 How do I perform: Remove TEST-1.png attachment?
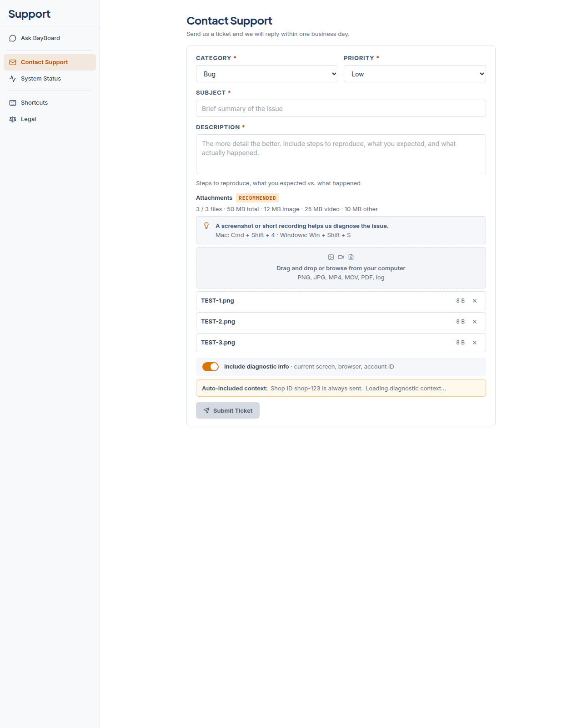pyautogui.click(x=475, y=301)
